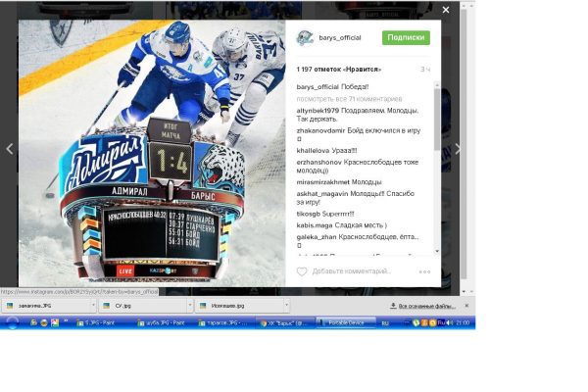Click the hockey match result image

point(152,153)
